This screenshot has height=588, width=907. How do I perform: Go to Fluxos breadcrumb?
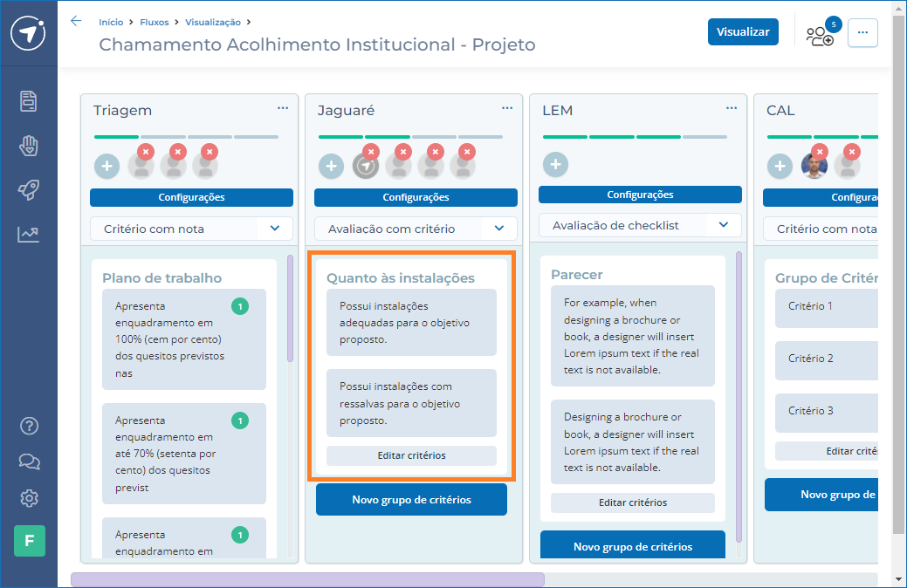click(x=155, y=22)
